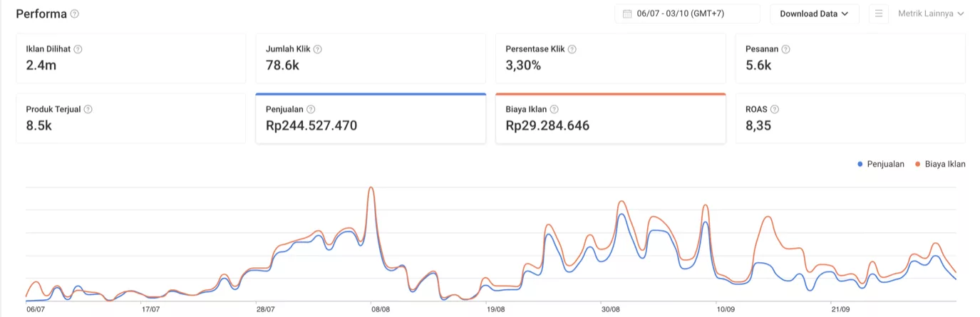Viewport: 980px width, 317px height.
Task: Expand Metrik Lainnya dropdown
Action: tap(931, 14)
